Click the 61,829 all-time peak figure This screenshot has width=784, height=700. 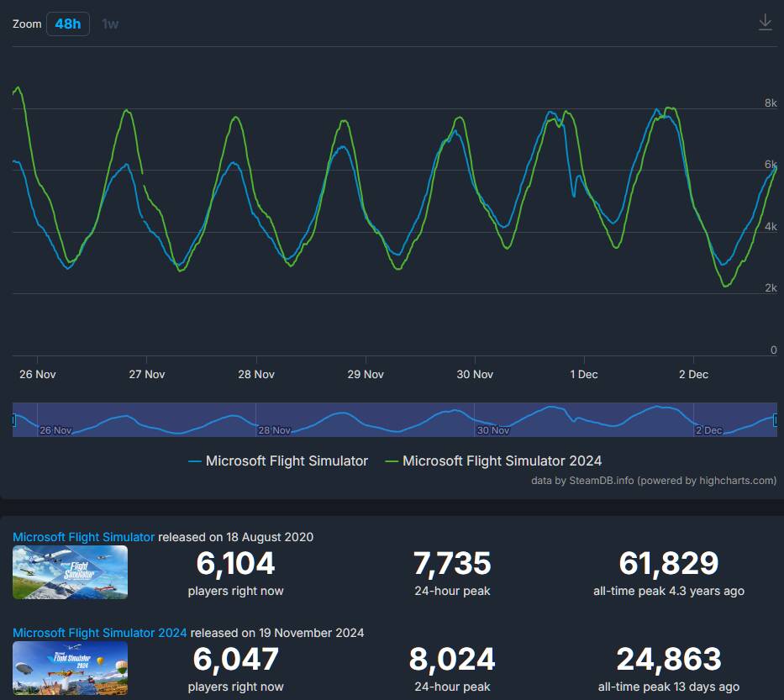(668, 564)
